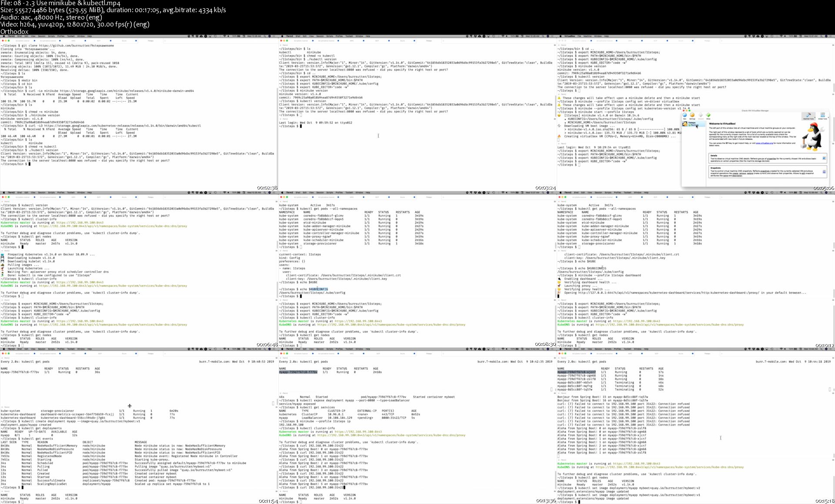Select Global Tools in VirtualBox Manager
835x504 pixels.
coord(822,116)
